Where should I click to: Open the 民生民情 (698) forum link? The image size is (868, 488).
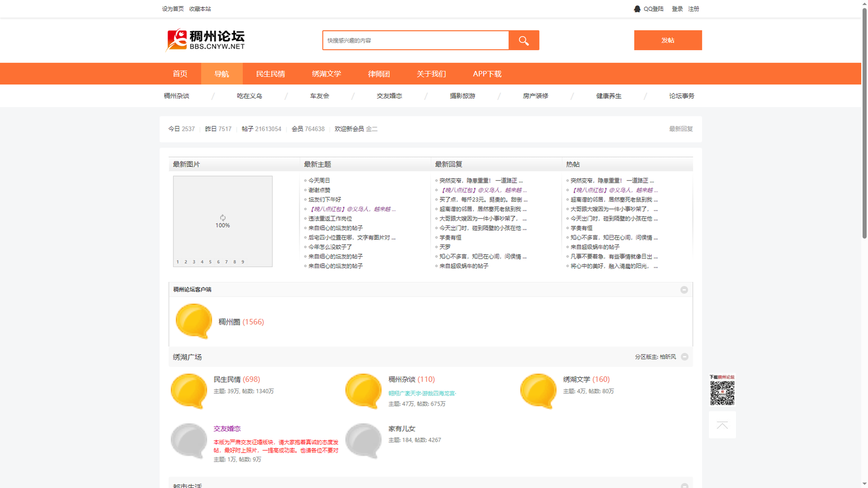tap(237, 380)
